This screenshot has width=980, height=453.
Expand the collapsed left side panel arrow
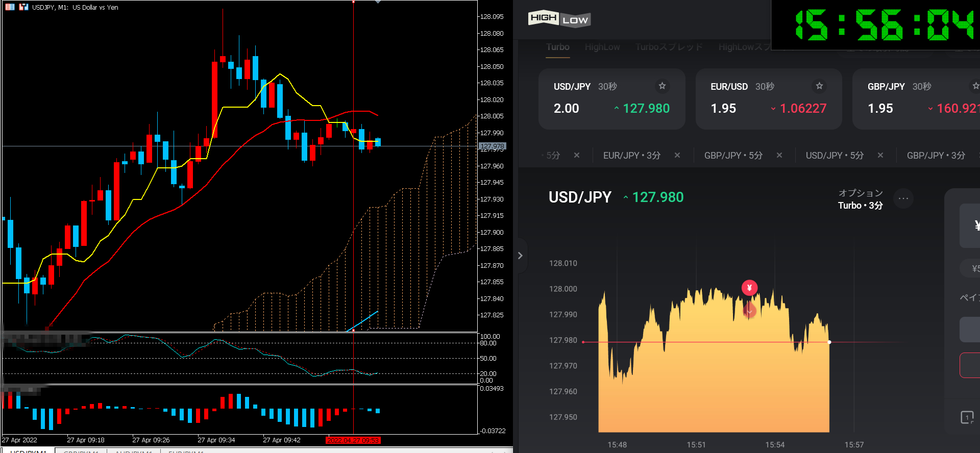[x=520, y=256]
